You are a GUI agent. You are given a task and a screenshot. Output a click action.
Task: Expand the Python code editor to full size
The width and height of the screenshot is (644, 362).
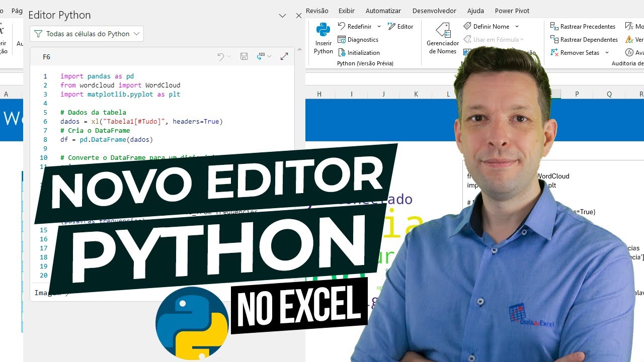[284, 57]
